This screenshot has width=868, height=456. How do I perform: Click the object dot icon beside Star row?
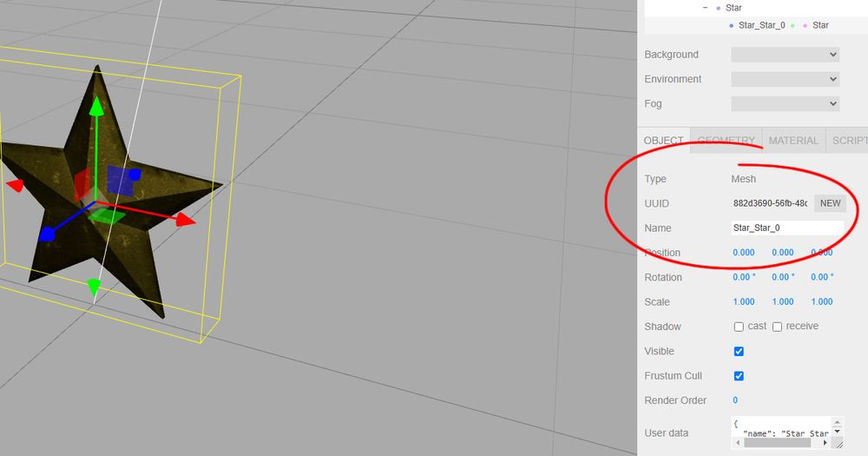719,8
